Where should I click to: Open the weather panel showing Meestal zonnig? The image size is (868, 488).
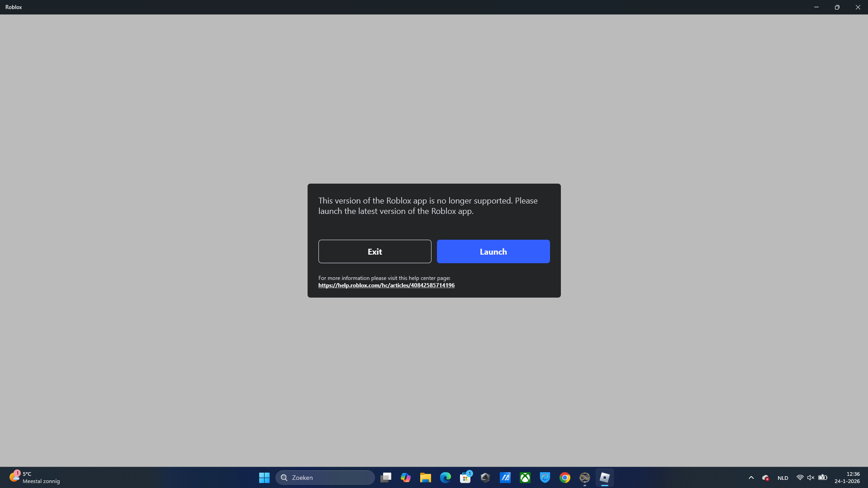(x=34, y=477)
